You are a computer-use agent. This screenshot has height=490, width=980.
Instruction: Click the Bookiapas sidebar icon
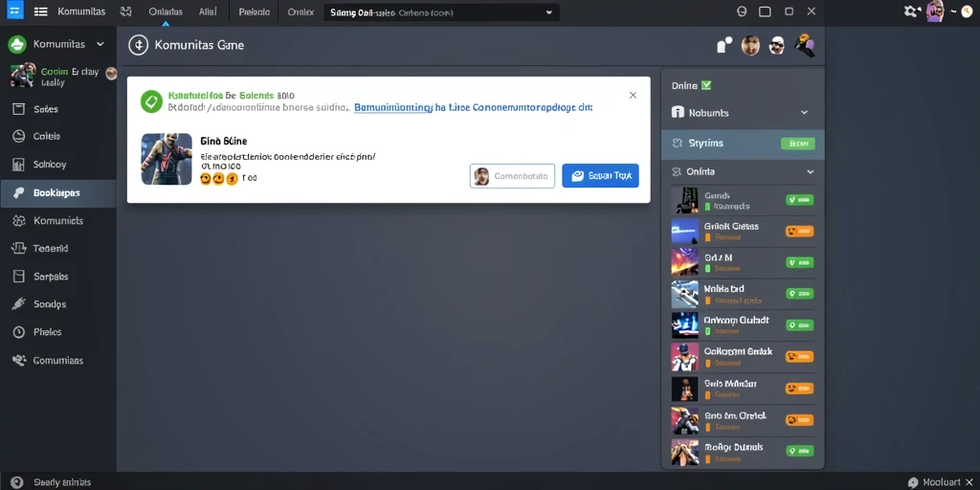(x=19, y=193)
